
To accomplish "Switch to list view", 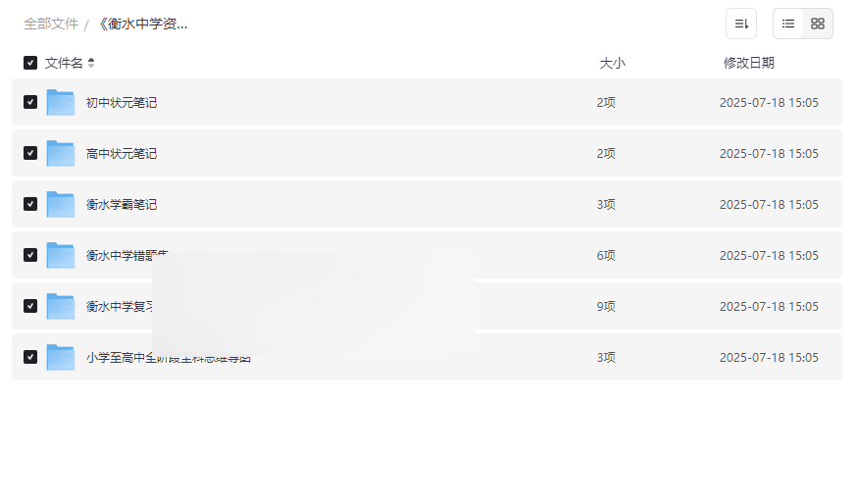I will [x=788, y=24].
